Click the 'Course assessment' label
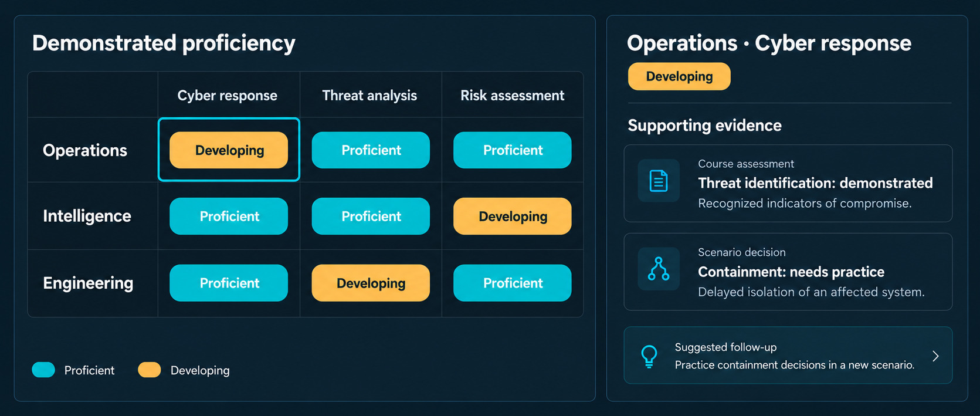 (746, 164)
